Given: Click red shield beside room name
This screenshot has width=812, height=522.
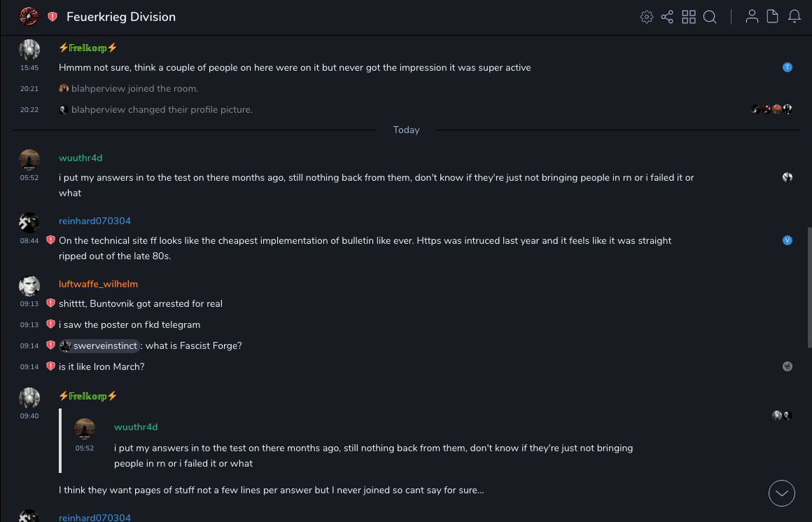Looking at the screenshot, I should 52,17.
